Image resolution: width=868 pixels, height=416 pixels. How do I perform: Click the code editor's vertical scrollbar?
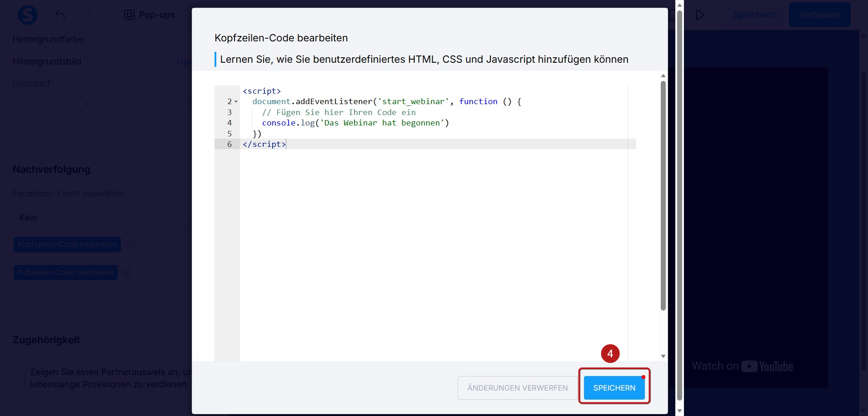coord(663,195)
